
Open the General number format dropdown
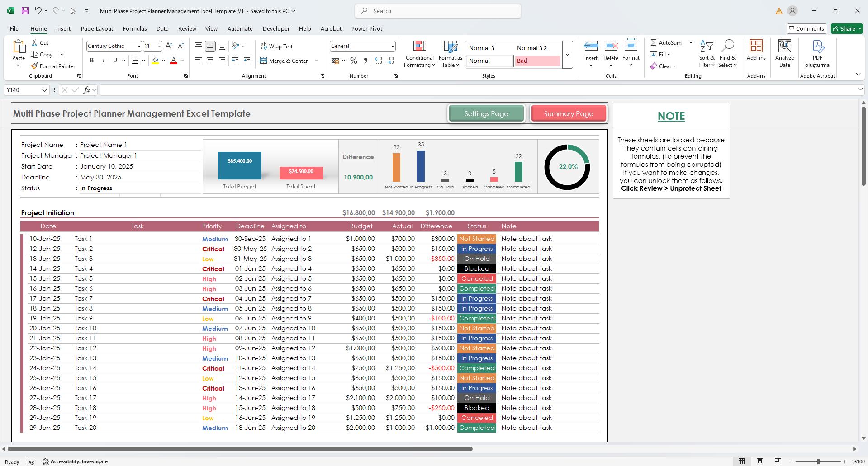pyautogui.click(x=393, y=46)
